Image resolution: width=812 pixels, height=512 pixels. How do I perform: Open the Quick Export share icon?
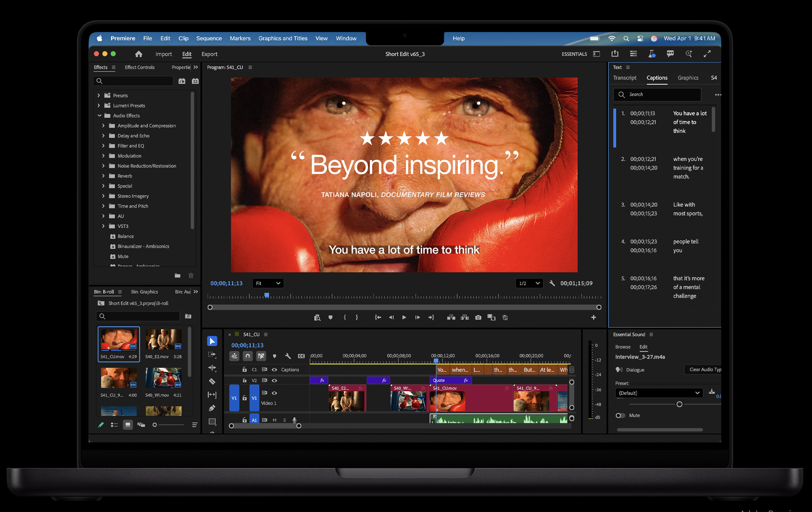pyautogui.click(x=615, y=54)
